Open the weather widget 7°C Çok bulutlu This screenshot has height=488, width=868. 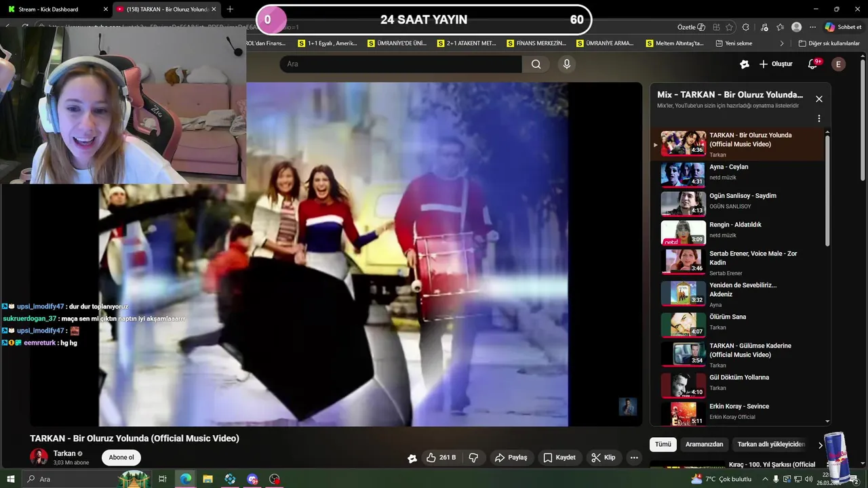[721, 479]
